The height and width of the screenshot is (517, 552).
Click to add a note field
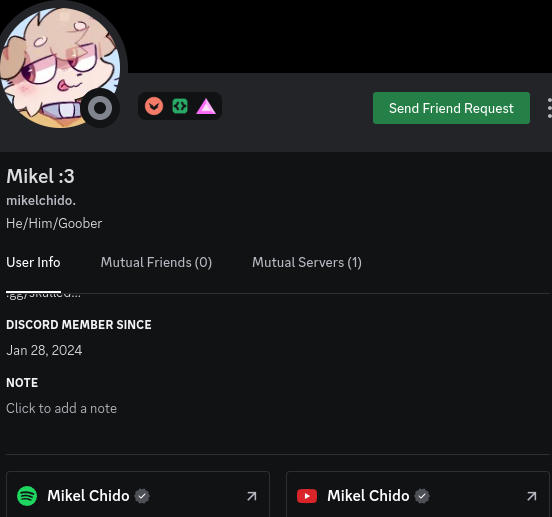point(62,409)
